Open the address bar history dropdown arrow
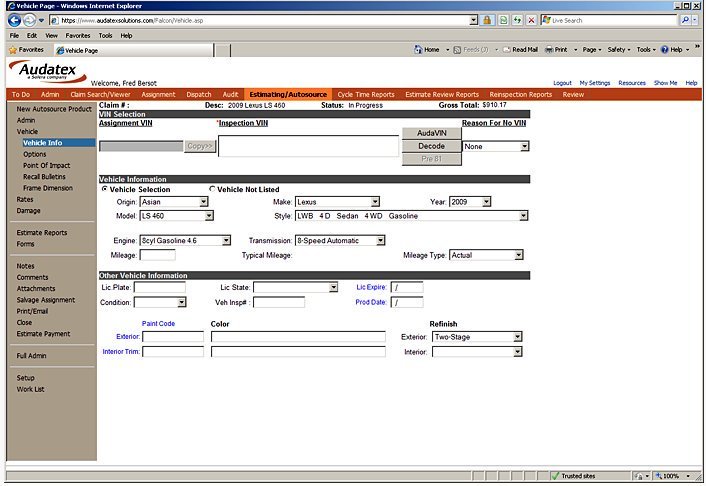The image size is (706, 486). [x=473, y=20]
